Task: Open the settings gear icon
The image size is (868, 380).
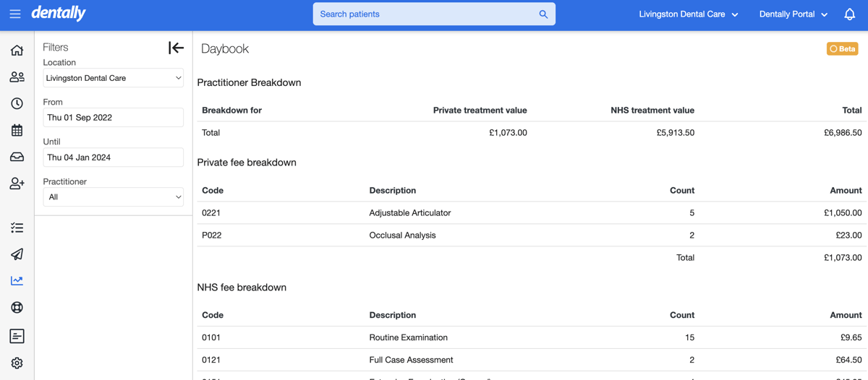Action: pyautogui.click(x=17, y=363)
